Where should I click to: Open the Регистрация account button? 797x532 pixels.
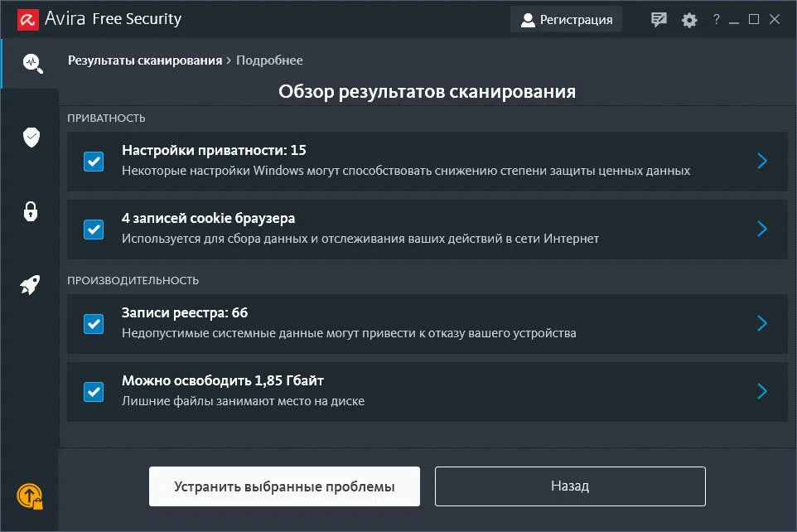(566, 20)
